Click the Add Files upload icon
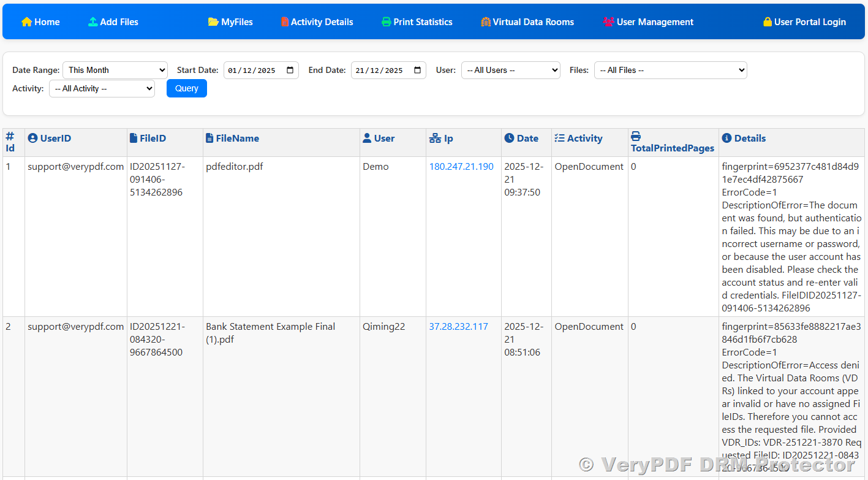Image resolution: width=868 pixels, height=480 pixels. pyautogui.click(x=92, y=22)
